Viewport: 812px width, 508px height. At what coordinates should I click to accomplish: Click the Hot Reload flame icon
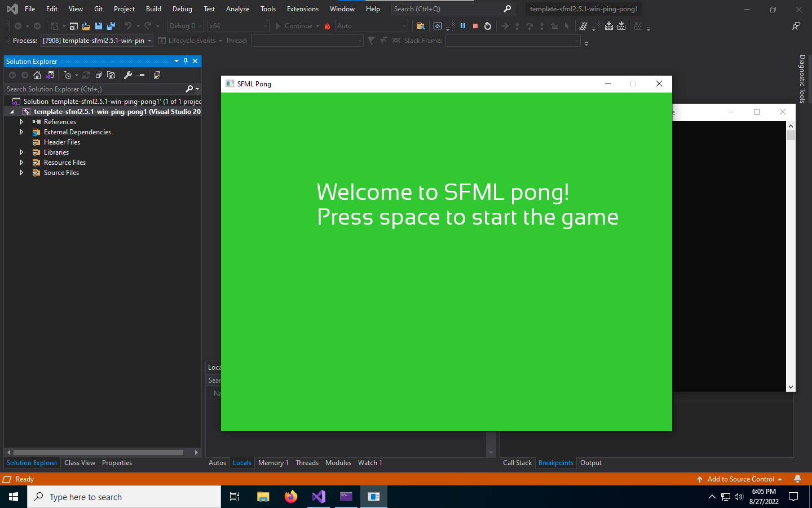328,26
